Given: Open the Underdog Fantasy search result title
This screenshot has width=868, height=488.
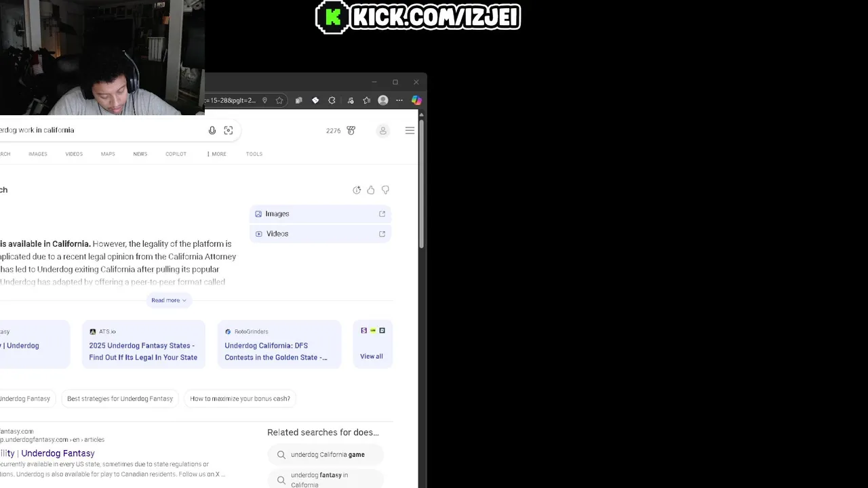Looking at the screenshot, I should [47, 453].
